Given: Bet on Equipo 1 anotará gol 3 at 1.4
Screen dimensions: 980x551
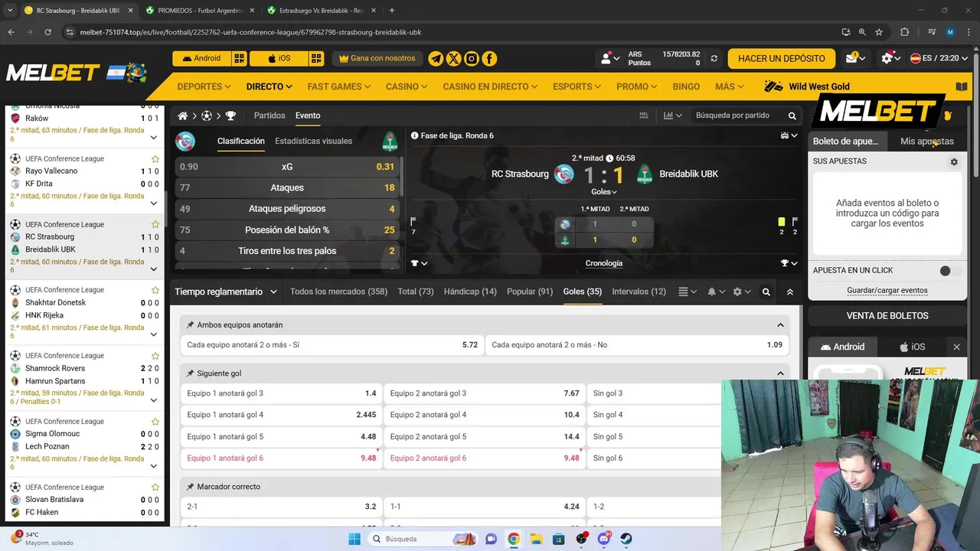Looking at the screenshot, I should pyautogui.click(x=282, y=393).
